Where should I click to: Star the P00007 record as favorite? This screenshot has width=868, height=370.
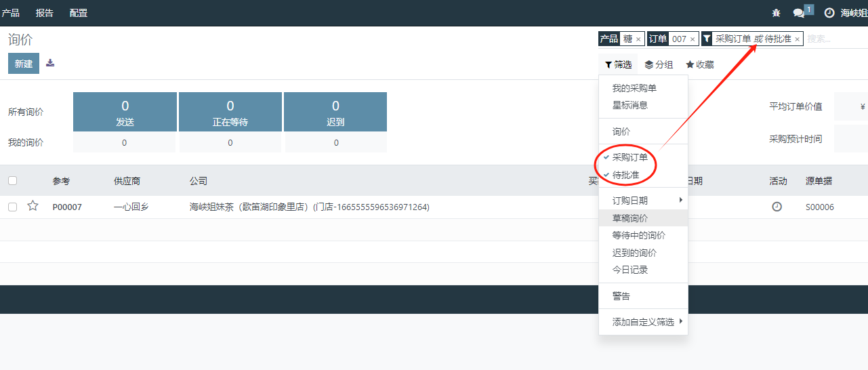33,206
